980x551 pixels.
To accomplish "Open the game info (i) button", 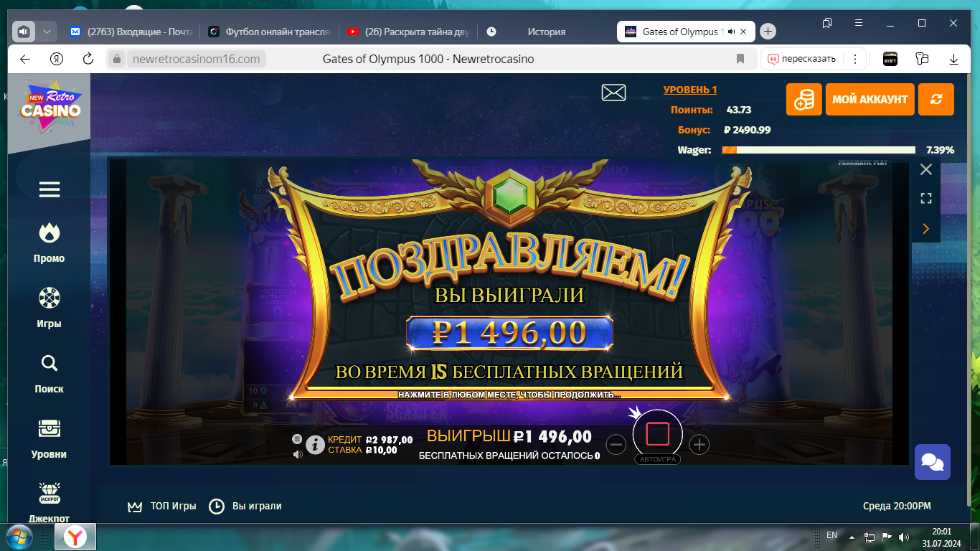I will pos(316,445).
